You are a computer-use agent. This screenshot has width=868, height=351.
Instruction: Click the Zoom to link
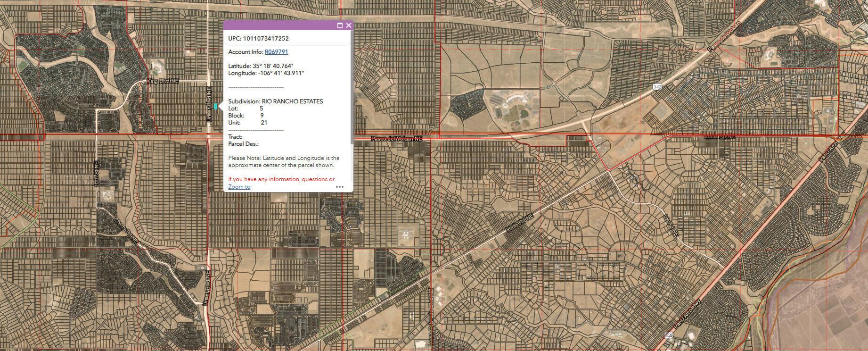point(239,187)
